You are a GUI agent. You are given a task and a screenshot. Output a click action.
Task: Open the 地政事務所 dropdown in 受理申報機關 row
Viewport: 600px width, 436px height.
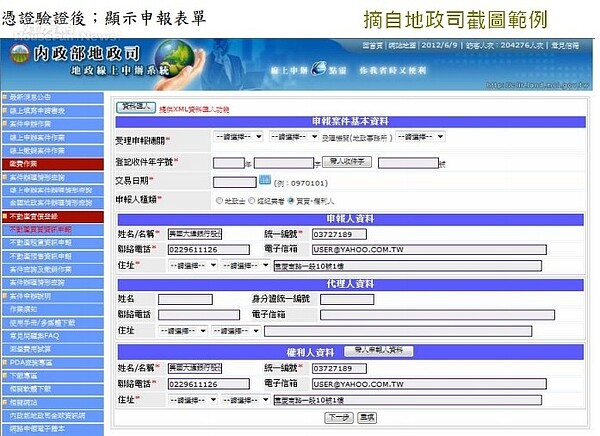[x=420, y=137]
